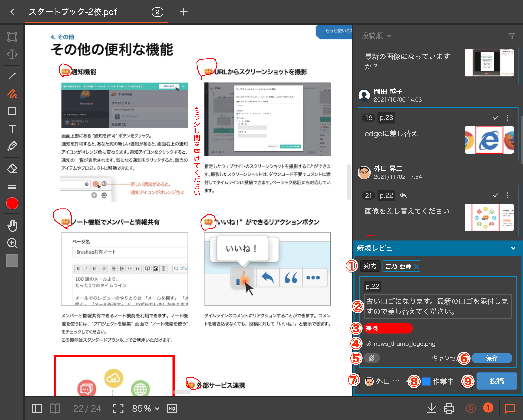523x420 pixels.
Task: Download the file with the arrow icon
Action: point(431,409)
